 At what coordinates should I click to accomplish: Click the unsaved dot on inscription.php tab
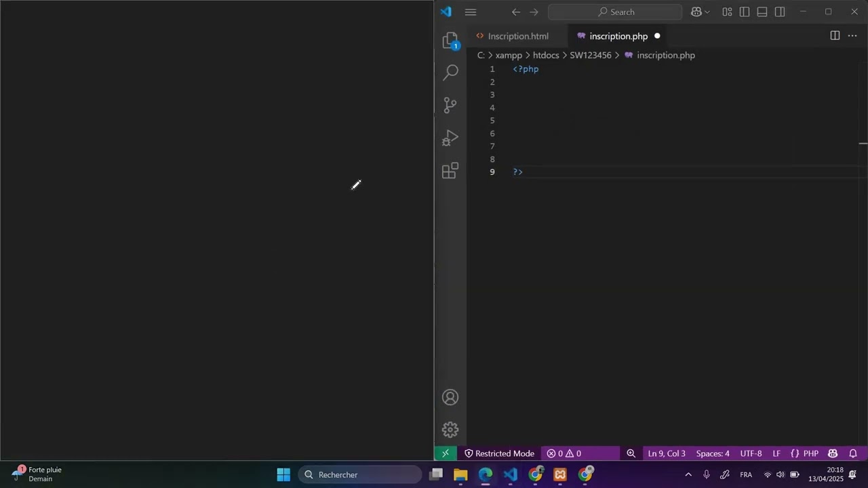657,36
